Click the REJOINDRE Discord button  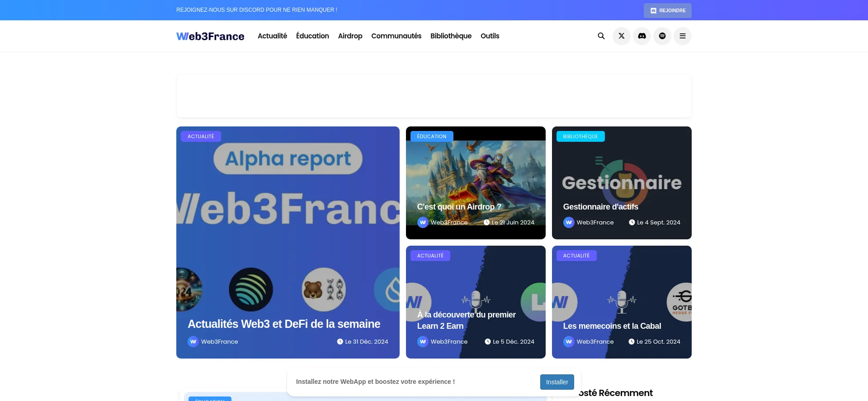pyautogui.click(x=668, y=10)
